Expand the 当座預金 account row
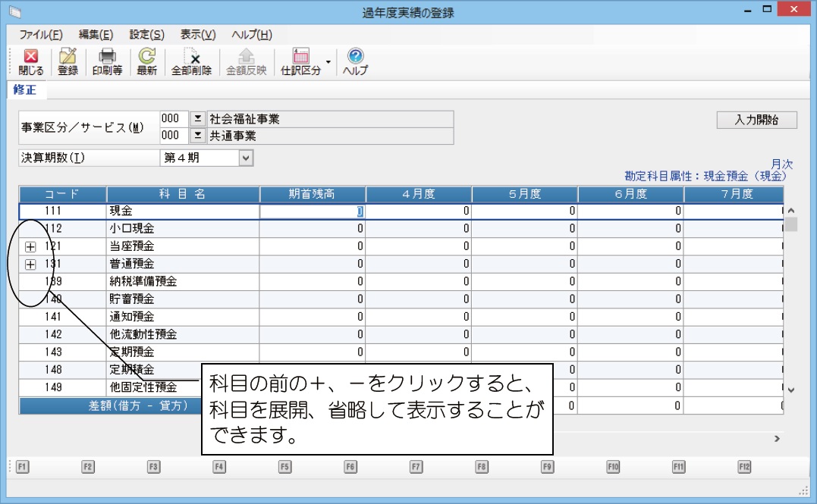The height and width of the screenshot is (504, 817). pyautogui.click(x=31, y=246)
